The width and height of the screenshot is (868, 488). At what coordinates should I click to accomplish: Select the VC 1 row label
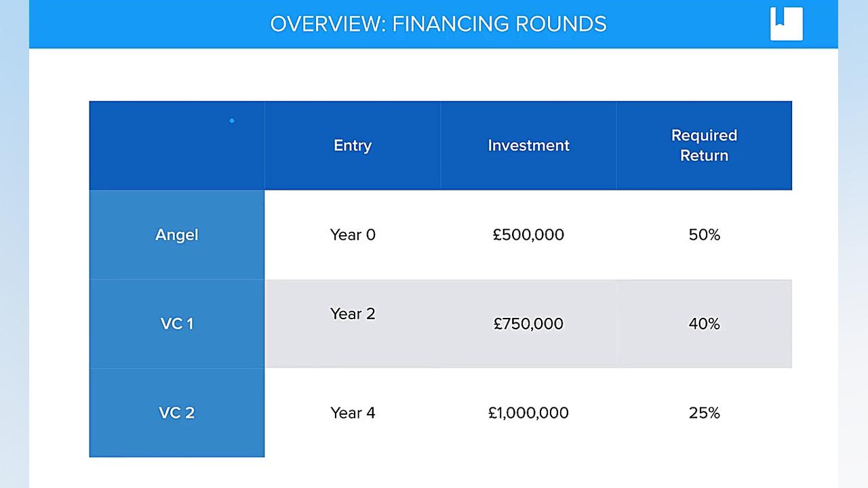tap(177, 323)
